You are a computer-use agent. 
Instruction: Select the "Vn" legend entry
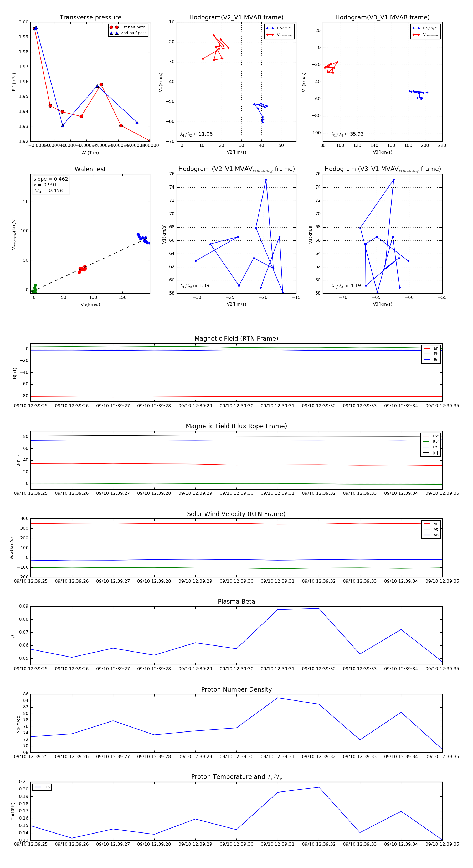[x=431, y=535]
